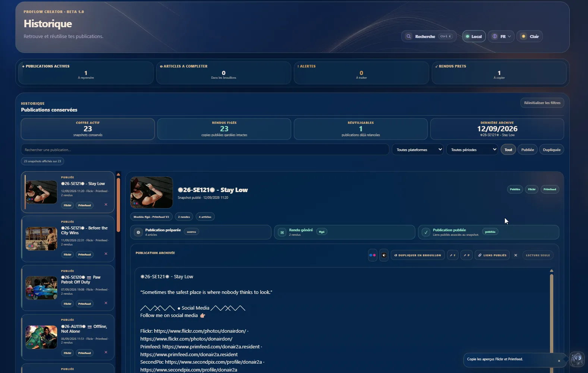Expand the FR language dropdown
This screenshot has height=373, width=588.
coord(501,36)
